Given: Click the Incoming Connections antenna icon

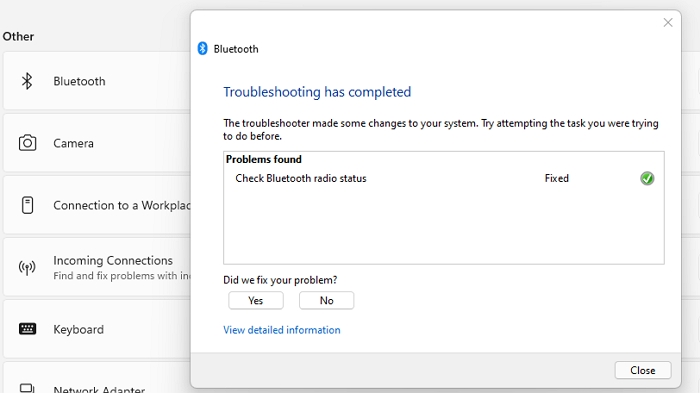Looking at the screenshot, I should pos(27,268).
